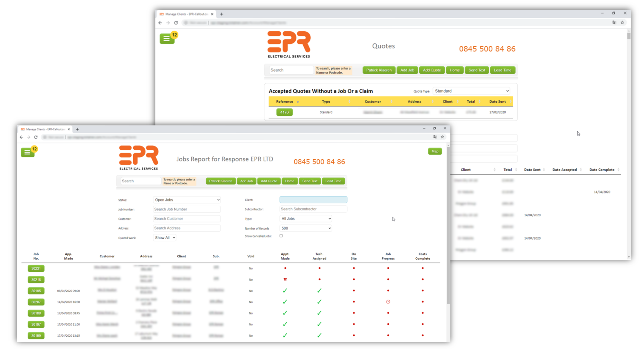
Task: Focus Search Customer field
Action: 187,219
